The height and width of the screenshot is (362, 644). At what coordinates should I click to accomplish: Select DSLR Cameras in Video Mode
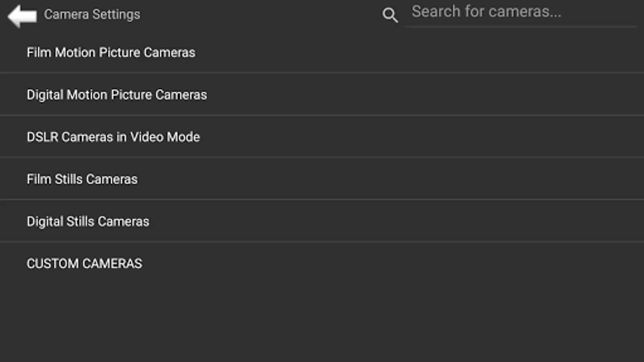[113, 137]
